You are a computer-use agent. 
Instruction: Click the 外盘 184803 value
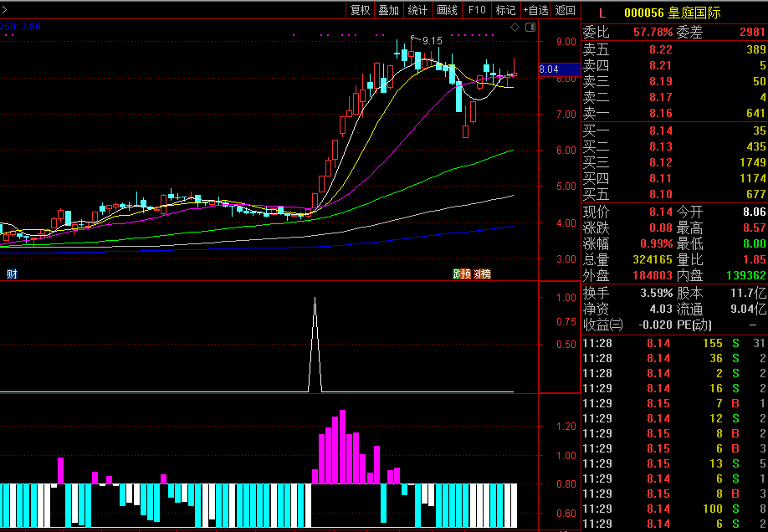point(653,275)
